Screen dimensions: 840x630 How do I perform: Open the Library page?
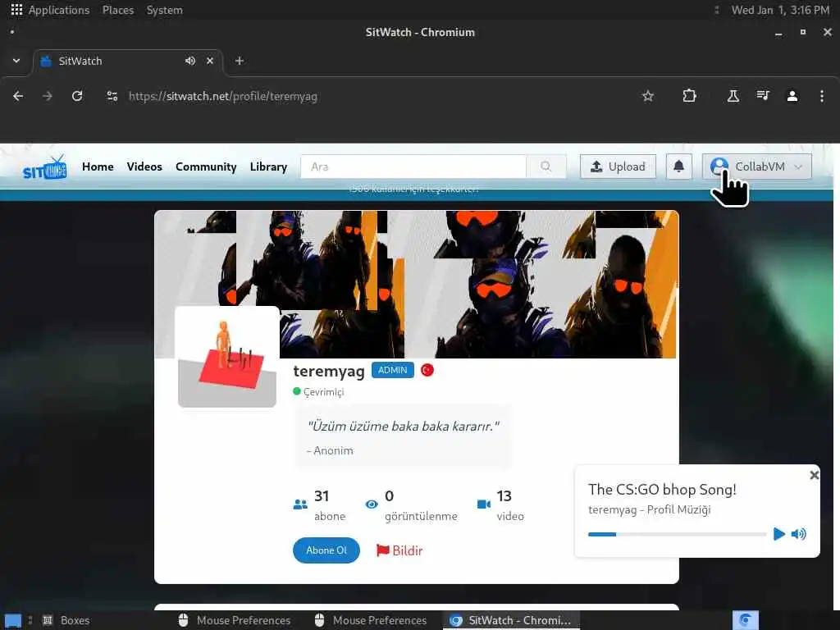268,167
